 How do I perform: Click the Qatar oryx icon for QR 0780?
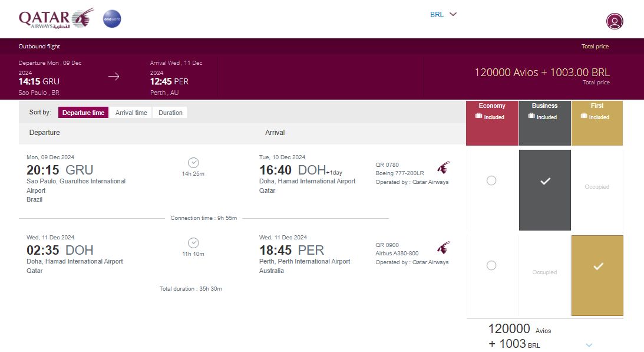[x=444, y=168]
